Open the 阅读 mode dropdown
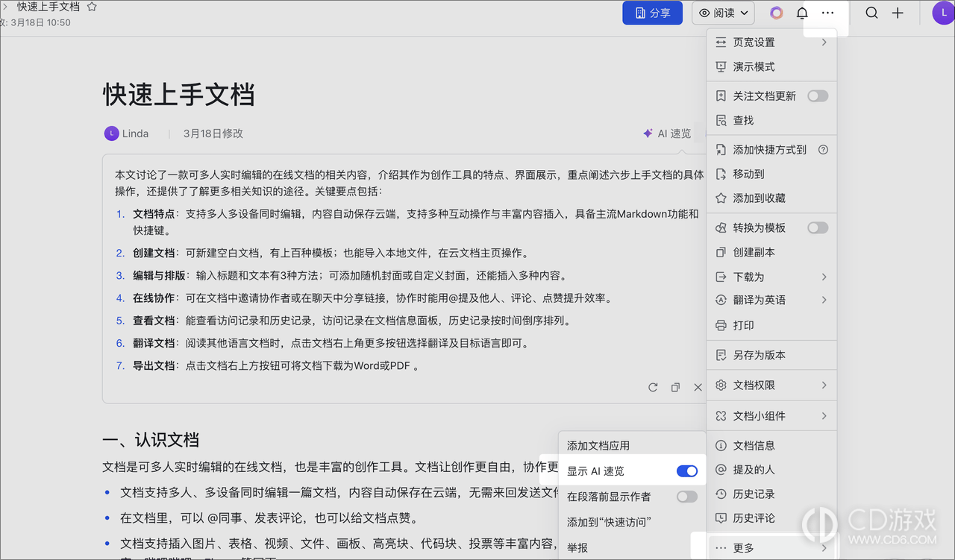Image resolution: width=955 pixels, height=560 pixels. tap(723, 13)
